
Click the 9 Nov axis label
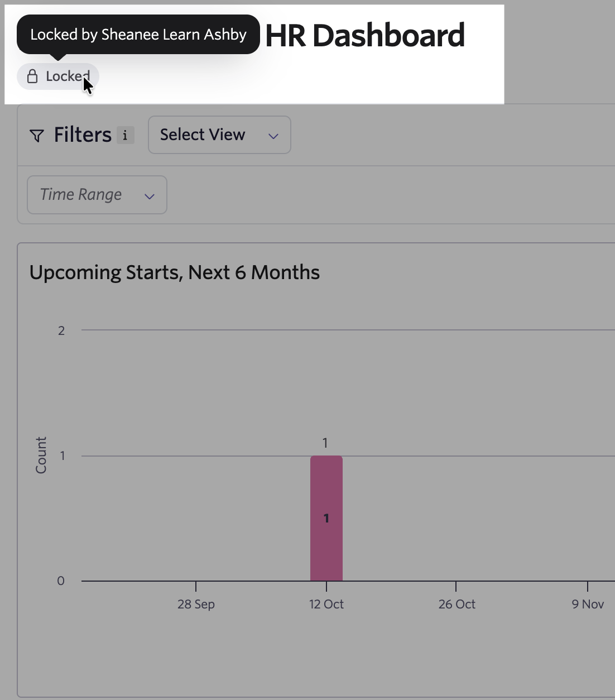coord(588,604)
